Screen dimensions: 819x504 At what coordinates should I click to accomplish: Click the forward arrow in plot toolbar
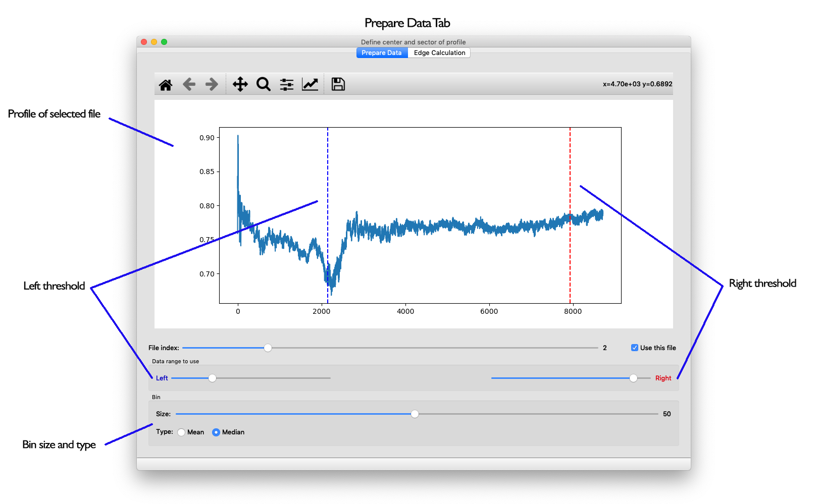(212, 84)
